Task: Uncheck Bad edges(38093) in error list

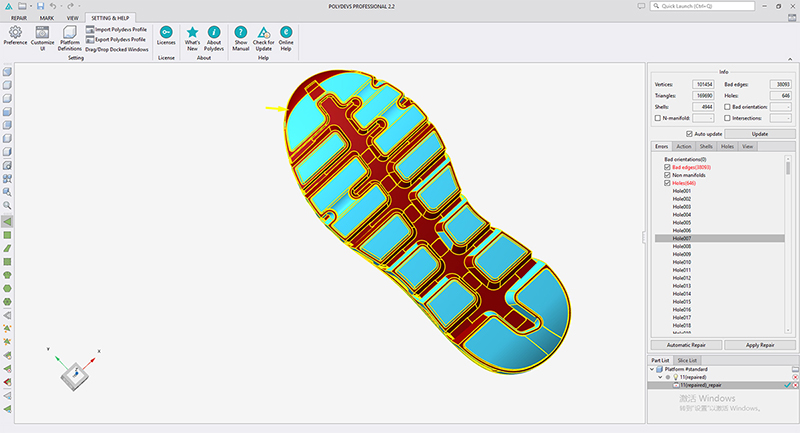Action: coord(667,167)
